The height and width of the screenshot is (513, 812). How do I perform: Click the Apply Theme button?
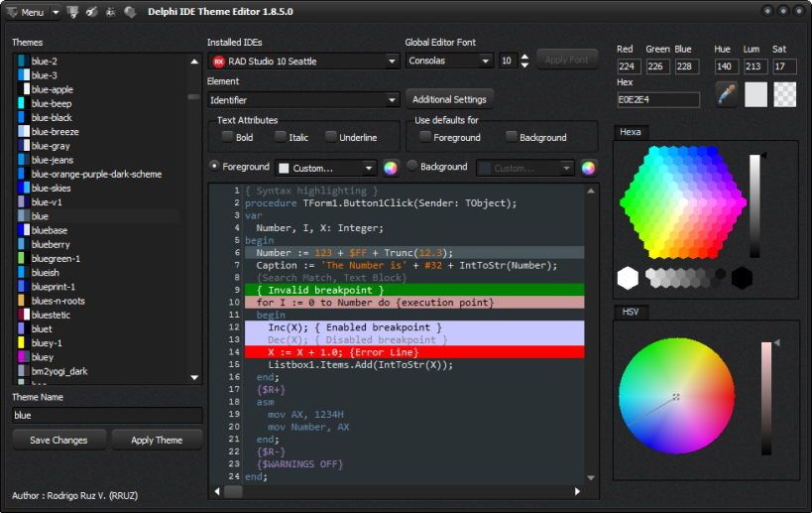click(157, 440)
